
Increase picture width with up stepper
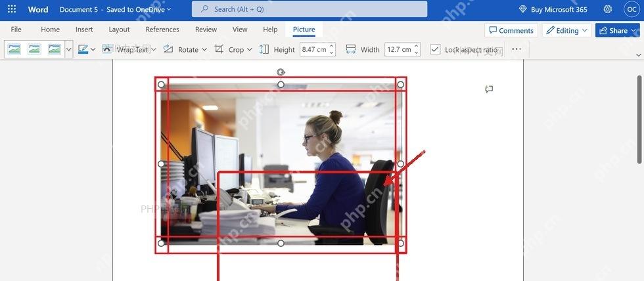click(x=417, y=47)
